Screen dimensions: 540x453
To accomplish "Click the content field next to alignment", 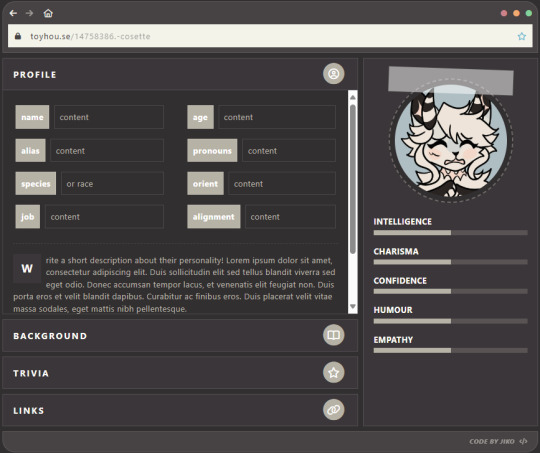I will pyautogui.click(x=290, y=217).
